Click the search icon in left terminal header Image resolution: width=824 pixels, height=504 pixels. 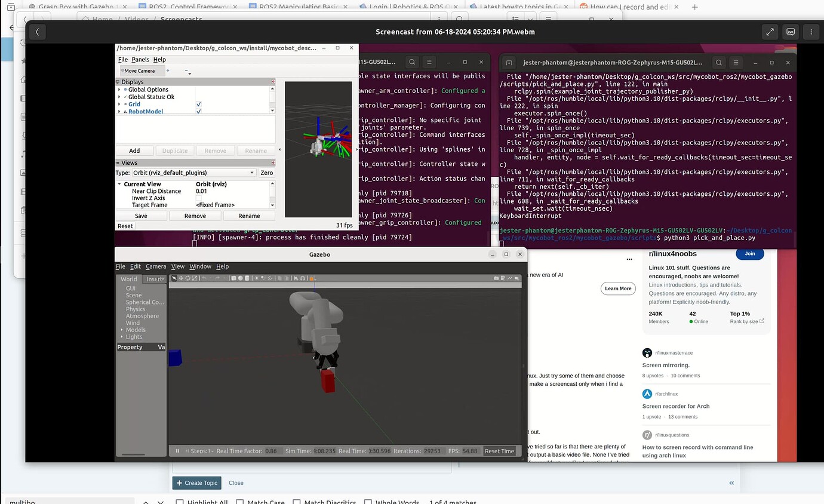coord(412,62)
